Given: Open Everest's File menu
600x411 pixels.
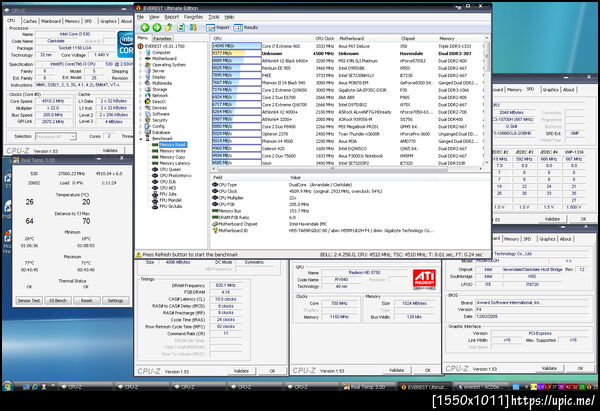Looking at the screenshot, I should click(x=140, y=17).
